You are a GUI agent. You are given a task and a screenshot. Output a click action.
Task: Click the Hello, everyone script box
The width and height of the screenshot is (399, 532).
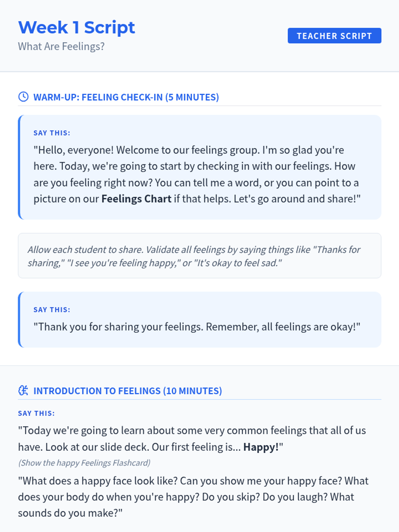point(199,167)
